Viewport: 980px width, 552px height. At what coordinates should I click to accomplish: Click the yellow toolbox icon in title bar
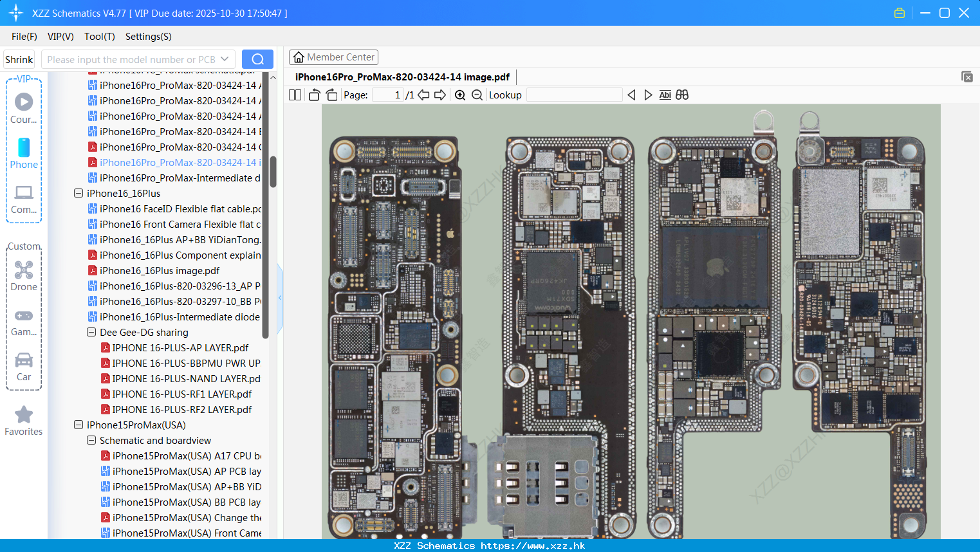(x=900, y=13)
